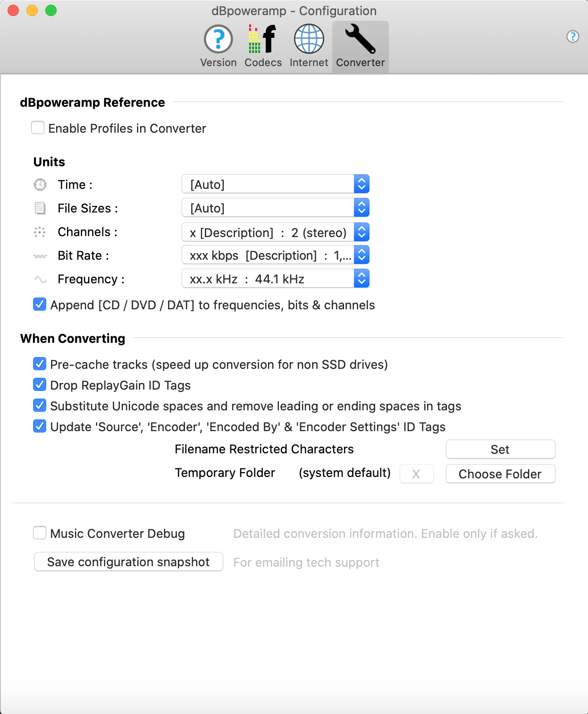Click the help icon at top right
This screenshot has height=714, width=588.
click(572, 36)
